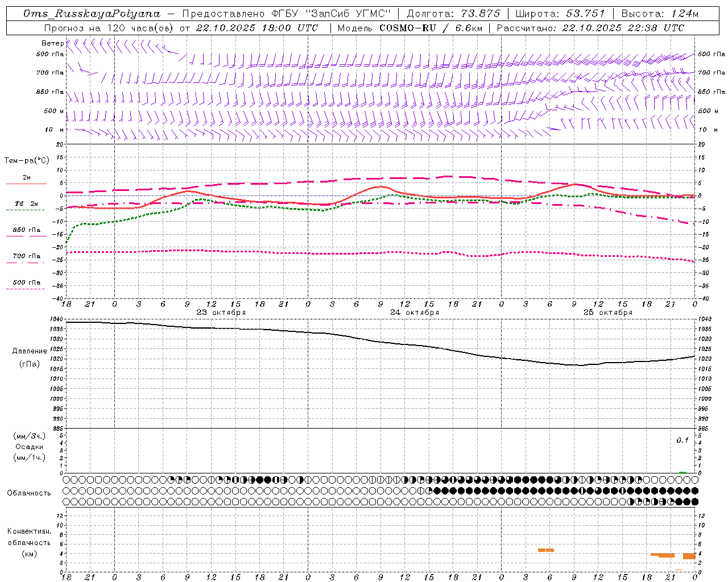Click the 2м entry in temperature legend
This screenshot has height=582, width=728.
27,177
